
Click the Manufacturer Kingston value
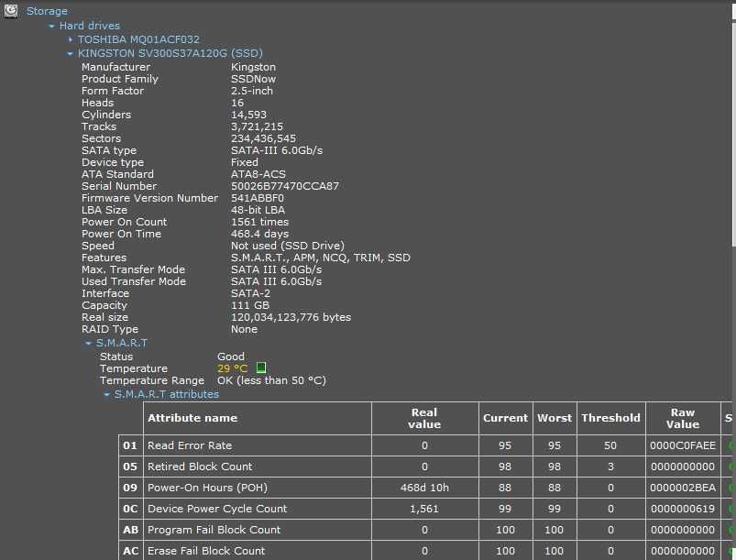pyautogui.click(x=254, y=67)
